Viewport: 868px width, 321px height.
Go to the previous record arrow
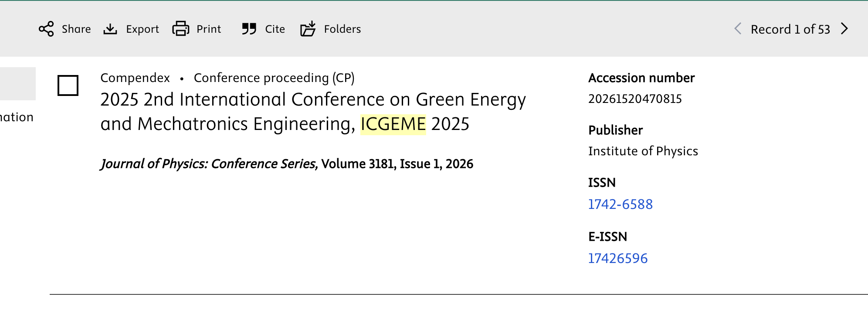click(738, 29)
